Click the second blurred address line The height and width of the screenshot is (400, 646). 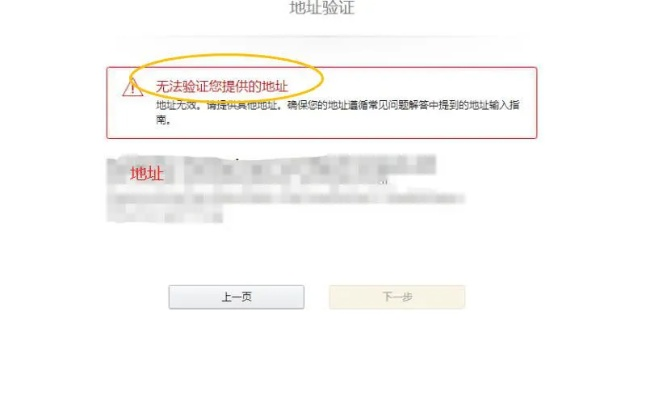[286, 199]
